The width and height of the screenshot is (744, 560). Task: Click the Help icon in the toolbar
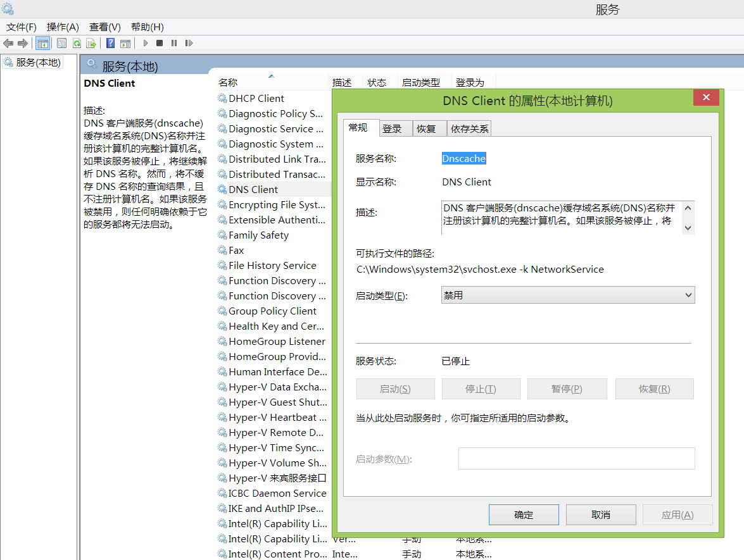[x=109, y=42]
